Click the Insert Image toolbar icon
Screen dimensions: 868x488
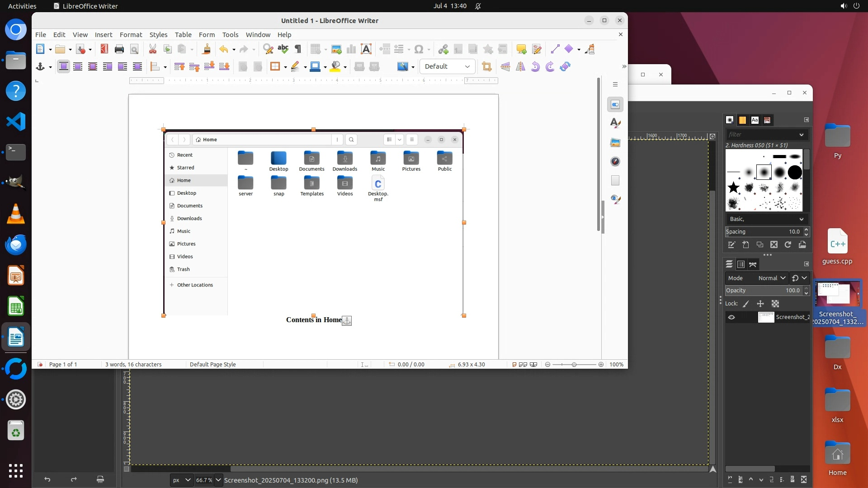pos(336,49)
